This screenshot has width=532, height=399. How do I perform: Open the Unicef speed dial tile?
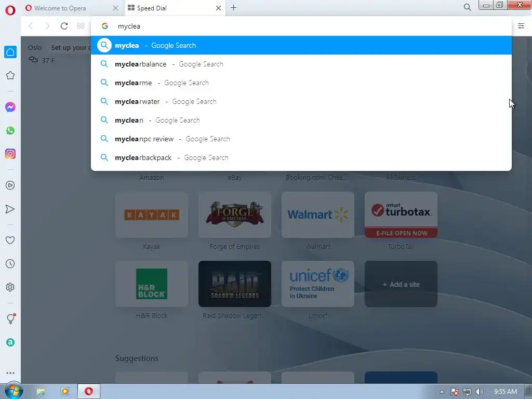pyautogui.click(x=318, y=284)
